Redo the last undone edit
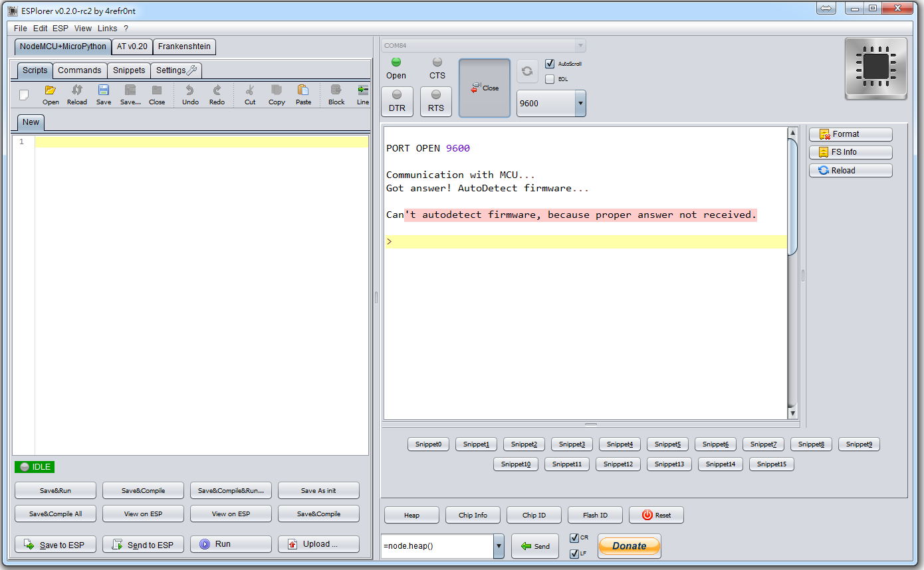 217,94
